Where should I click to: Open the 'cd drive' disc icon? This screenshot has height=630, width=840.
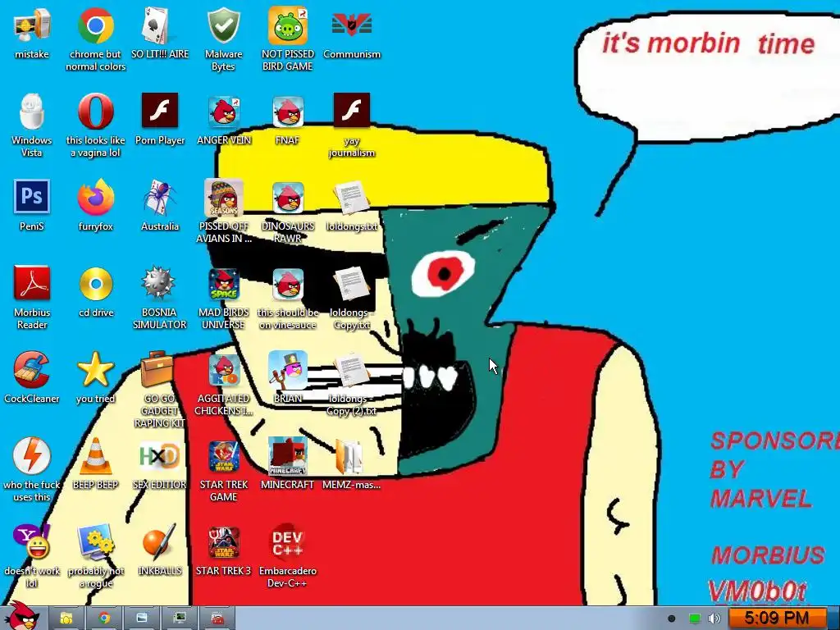pos(95,283)
